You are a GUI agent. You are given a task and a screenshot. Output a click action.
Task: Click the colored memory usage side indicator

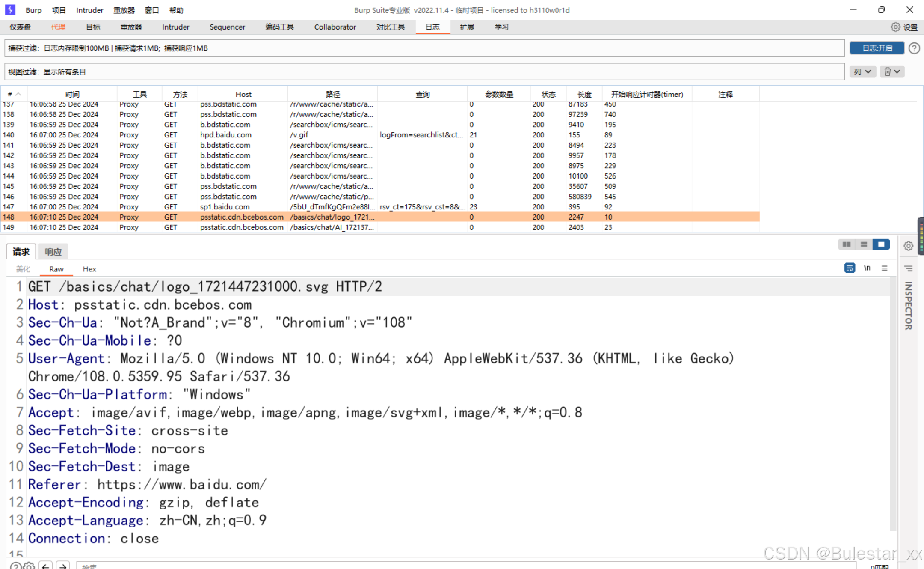pos(921,236)
